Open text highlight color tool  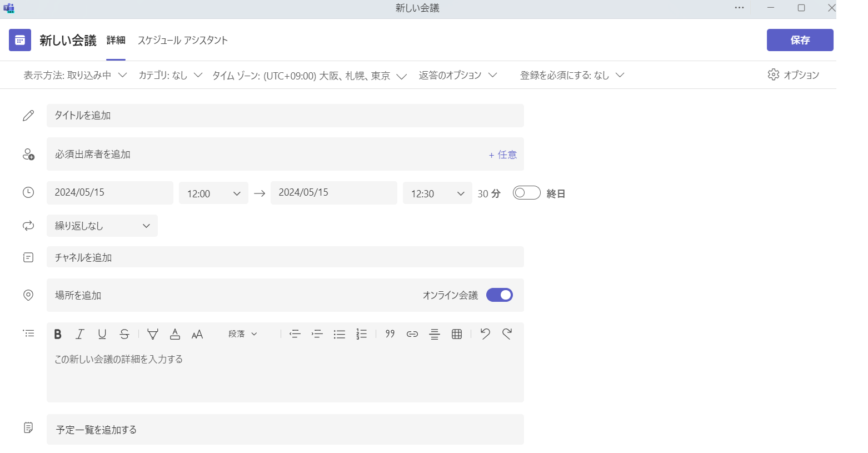[153, 334]
